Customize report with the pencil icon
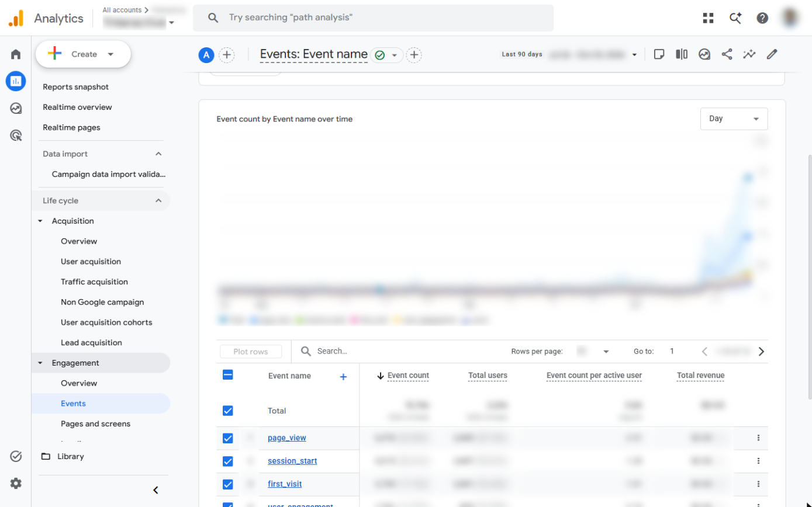 772,54
